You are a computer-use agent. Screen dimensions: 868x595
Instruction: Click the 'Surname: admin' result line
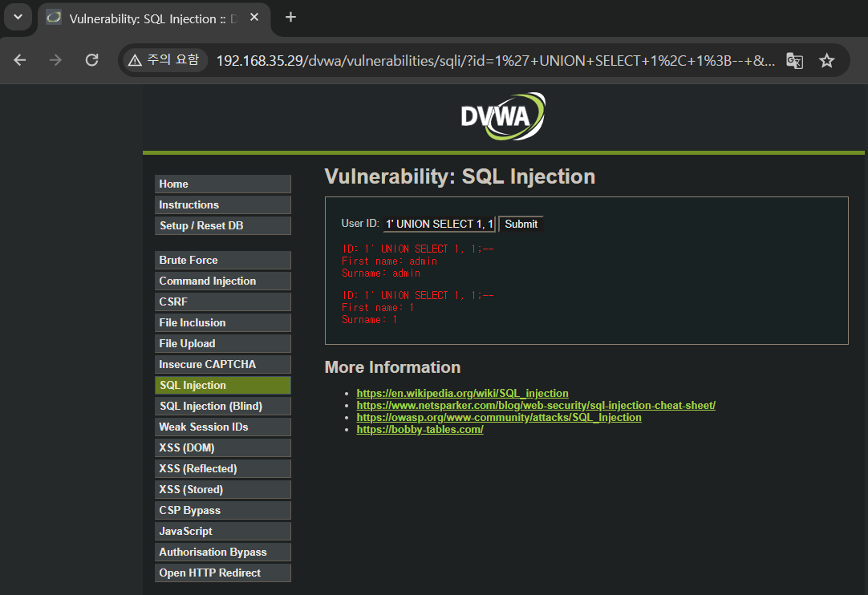tap(381, 273)
